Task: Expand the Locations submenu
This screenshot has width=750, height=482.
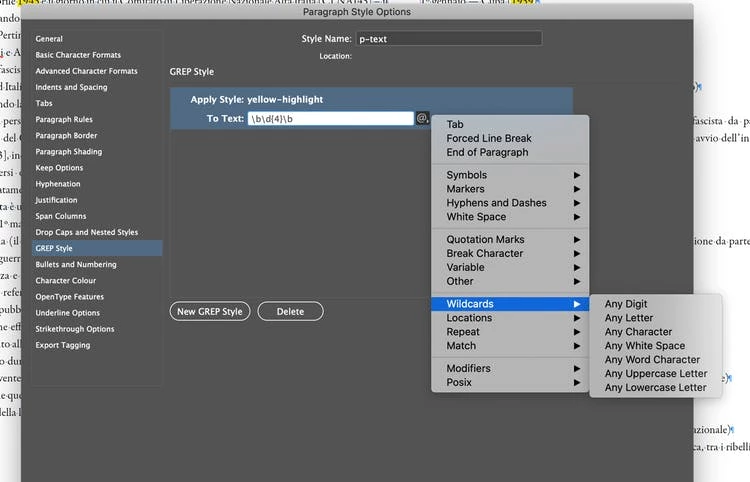Action: pyautogui.click(x=510, y=318)
